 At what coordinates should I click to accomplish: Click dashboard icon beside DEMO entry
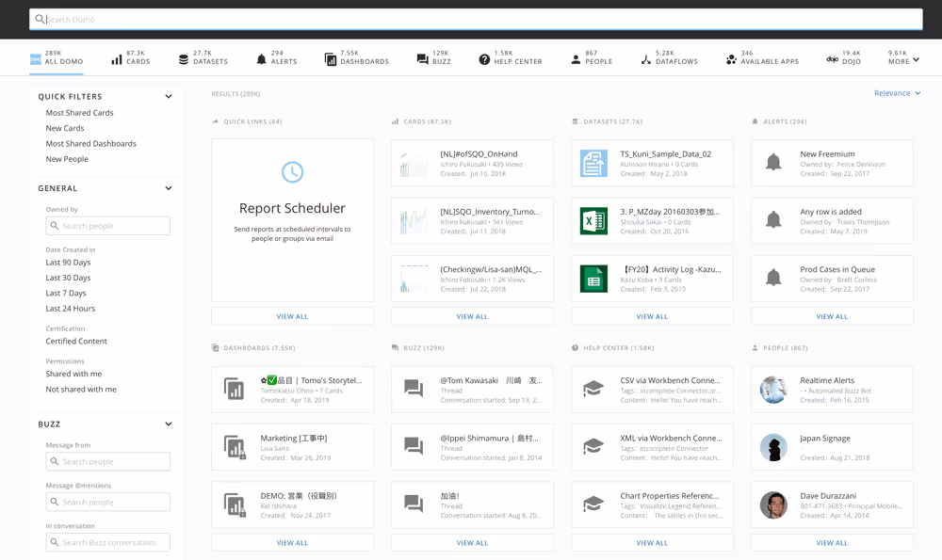pyautogui.click(x=235, y=504)
